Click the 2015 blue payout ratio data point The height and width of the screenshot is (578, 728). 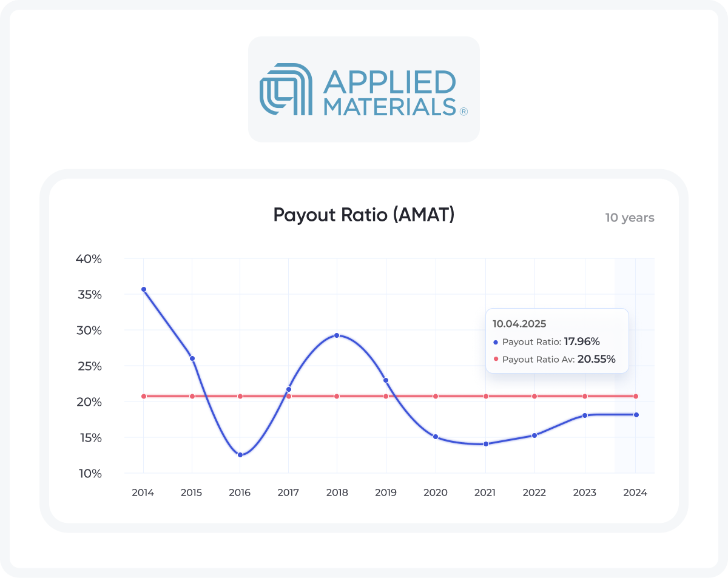coord(192,358)
